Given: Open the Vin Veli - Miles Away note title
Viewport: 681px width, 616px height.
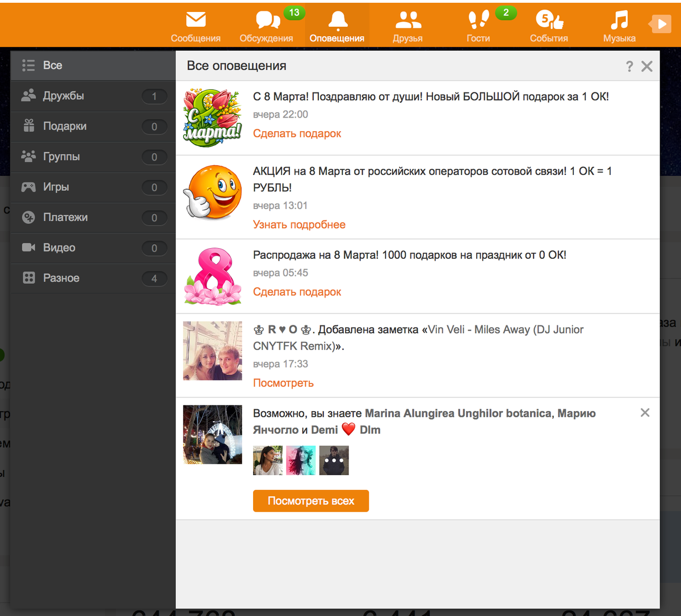Looking at the screenshot, I should point(418,338).
